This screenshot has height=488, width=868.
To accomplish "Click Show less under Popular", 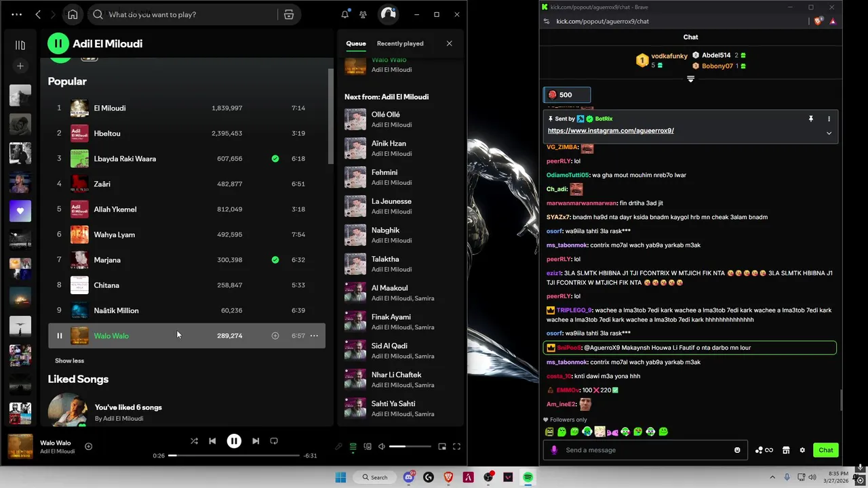I will (x=70, y=361).
